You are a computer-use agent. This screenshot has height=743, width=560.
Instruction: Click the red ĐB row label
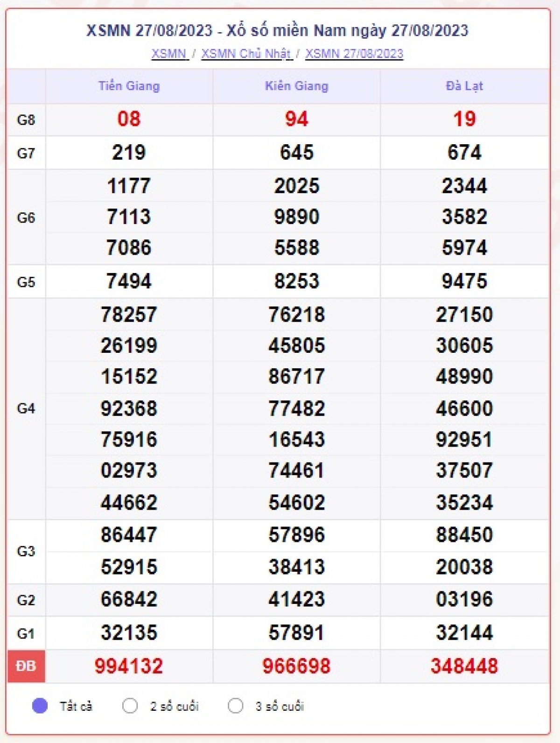click(26, 666)
